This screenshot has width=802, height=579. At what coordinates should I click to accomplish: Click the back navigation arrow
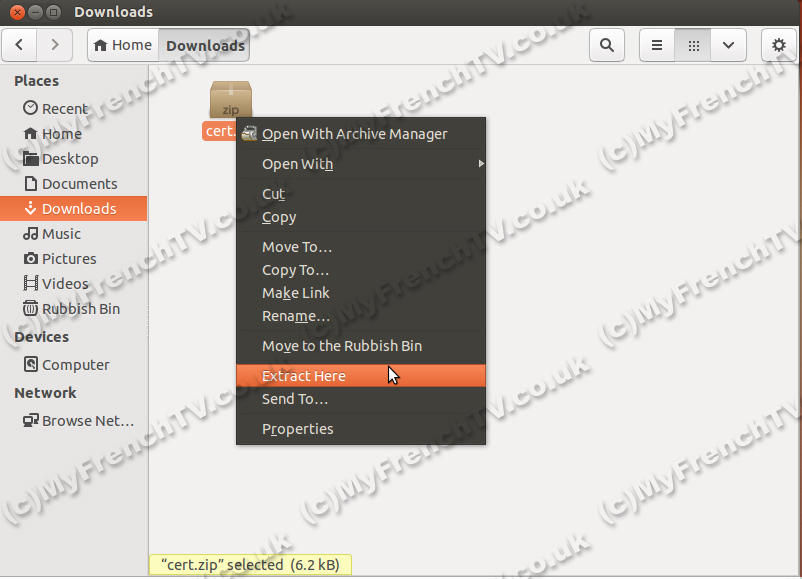coord(21,45)
